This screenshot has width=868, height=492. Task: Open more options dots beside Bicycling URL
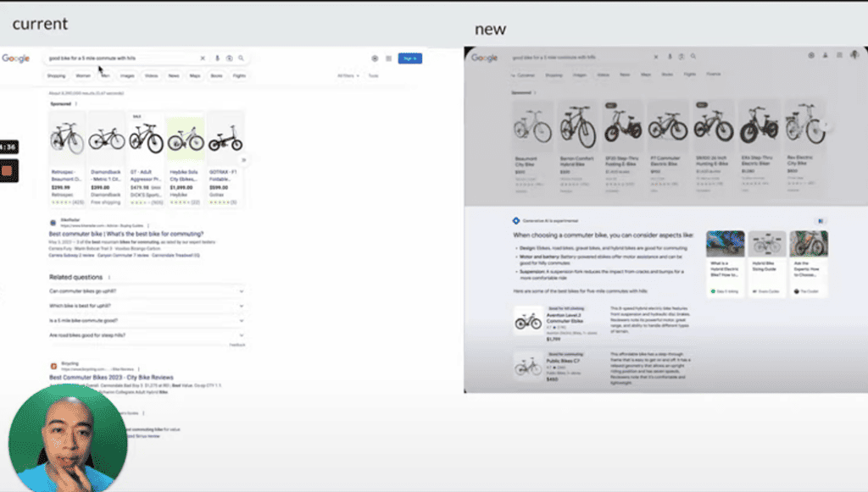pyautogui.click(x=138, y=368)
